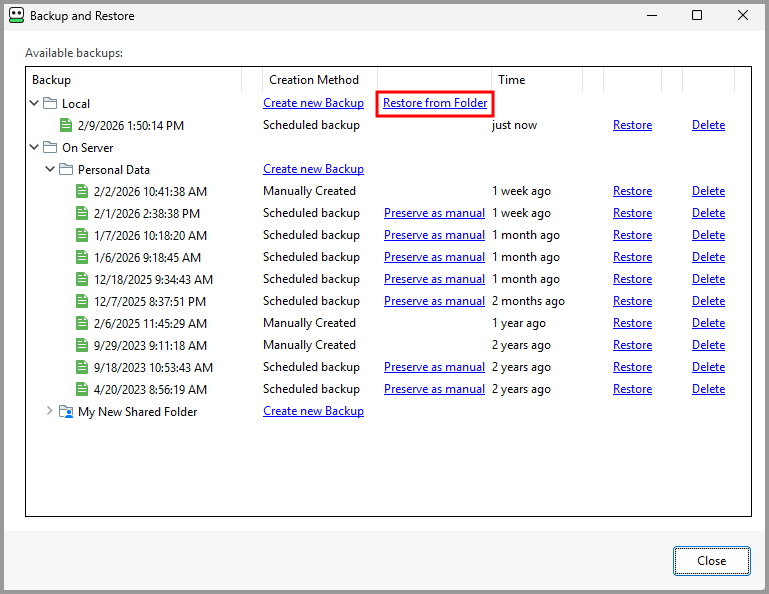Restore the 2/6/2025 11:45:29 AM backup

pos(632,323)
